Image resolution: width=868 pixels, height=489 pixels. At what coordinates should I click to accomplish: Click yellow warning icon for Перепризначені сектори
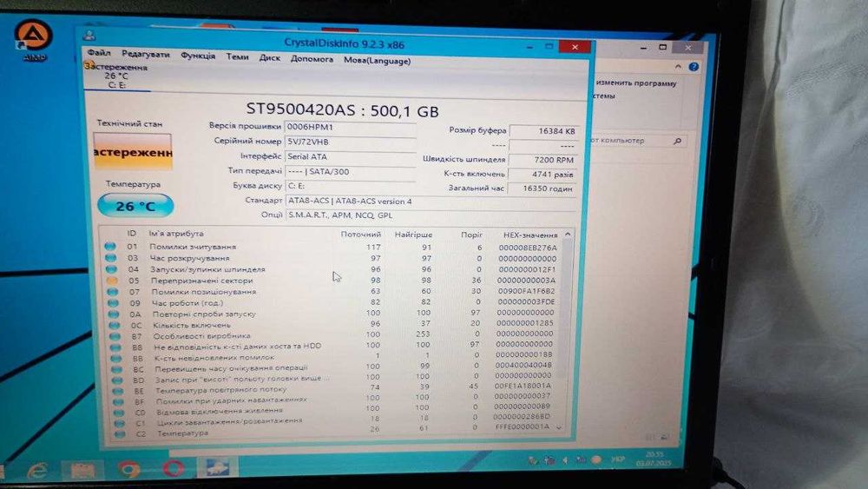coord(112,281)
